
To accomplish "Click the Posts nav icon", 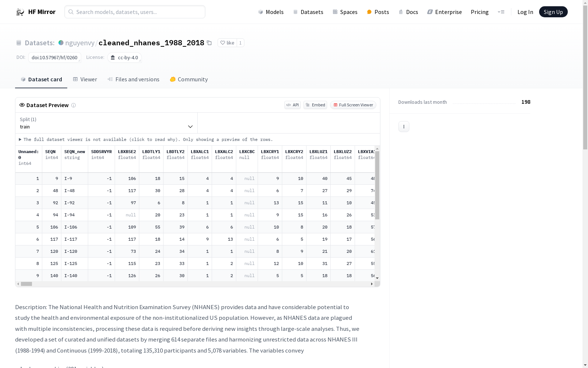I will pyautogui.click(x=369, y=12).
